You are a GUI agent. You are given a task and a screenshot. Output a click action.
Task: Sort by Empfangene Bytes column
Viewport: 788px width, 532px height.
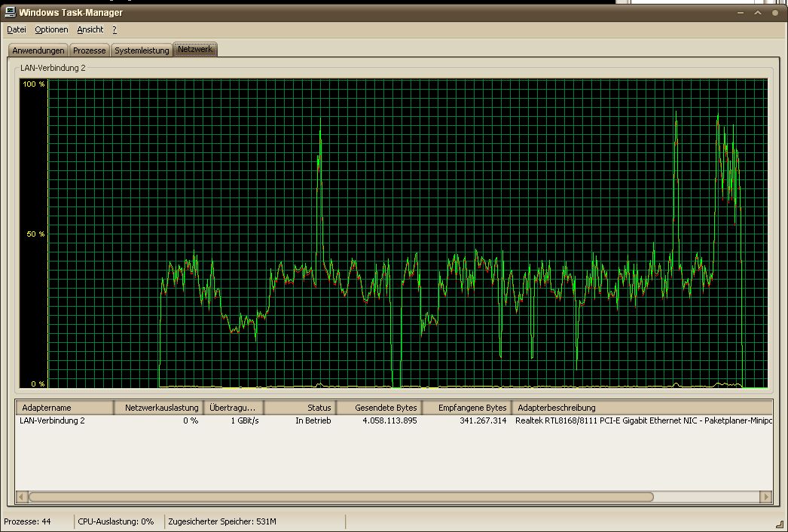tap(465, 408)
